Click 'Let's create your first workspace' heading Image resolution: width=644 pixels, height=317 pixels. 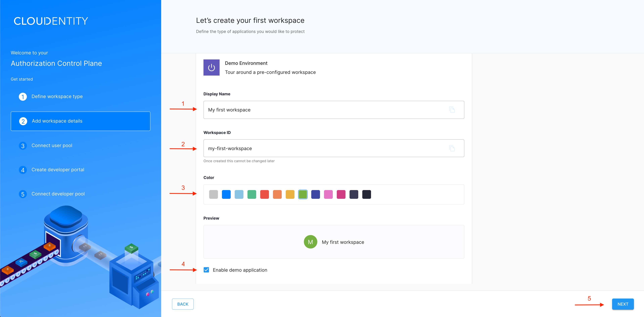click(250, 20)
